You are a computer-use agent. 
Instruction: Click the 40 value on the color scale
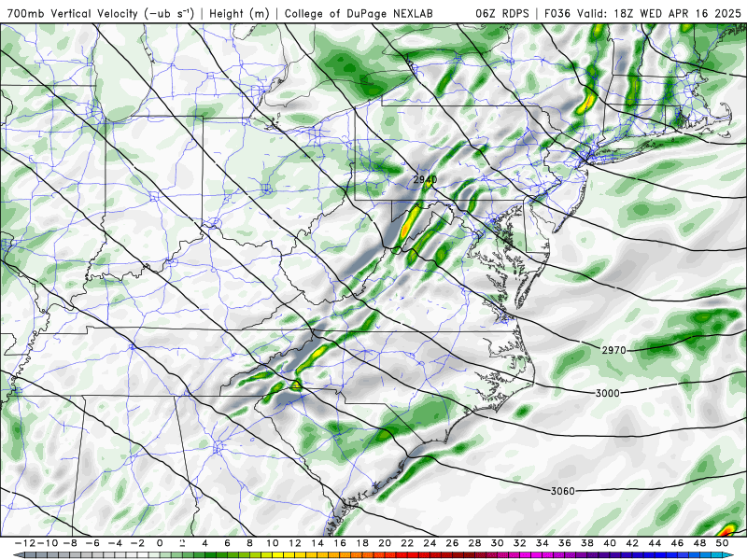(610, 543)
